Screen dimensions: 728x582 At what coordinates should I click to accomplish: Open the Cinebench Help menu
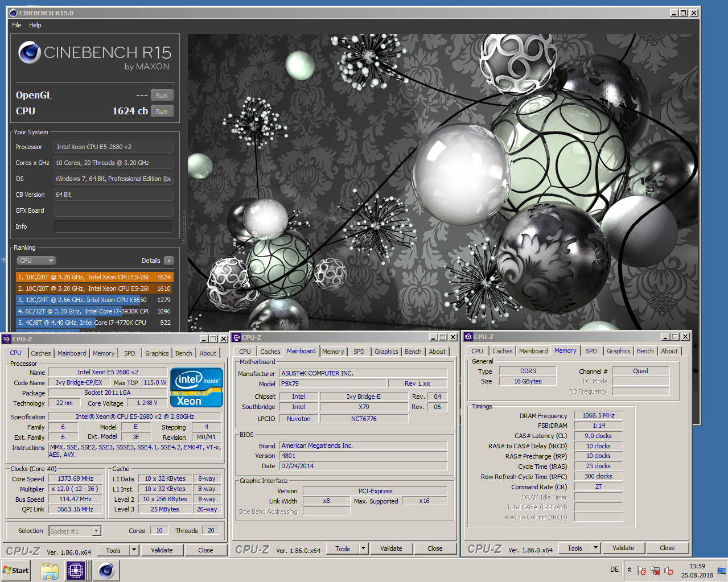(x=35, y=25)
